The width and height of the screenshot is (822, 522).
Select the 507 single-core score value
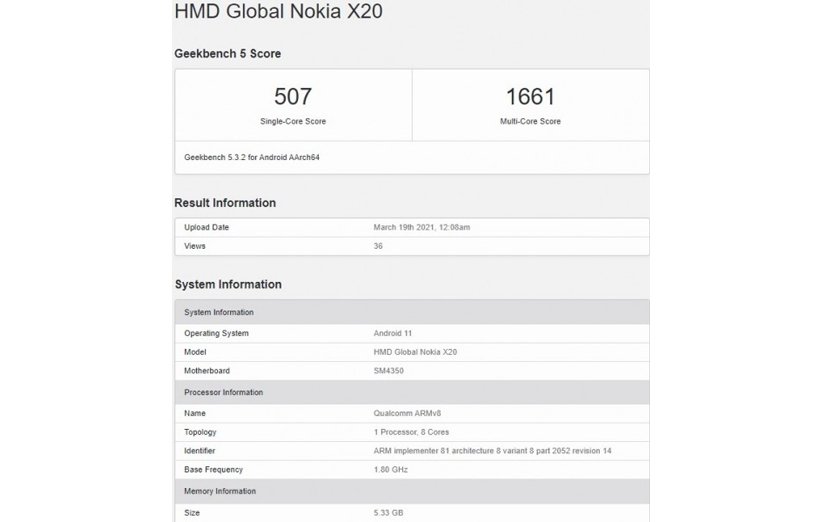pos(293,96)
